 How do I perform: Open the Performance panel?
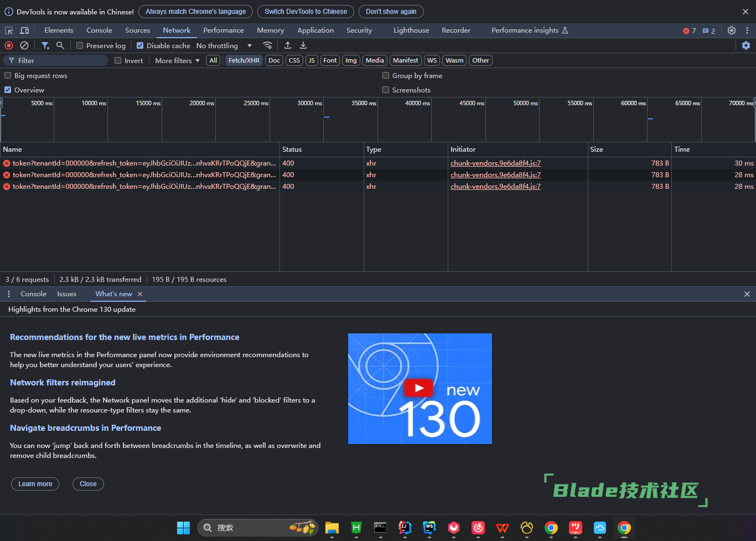(224, 30)
